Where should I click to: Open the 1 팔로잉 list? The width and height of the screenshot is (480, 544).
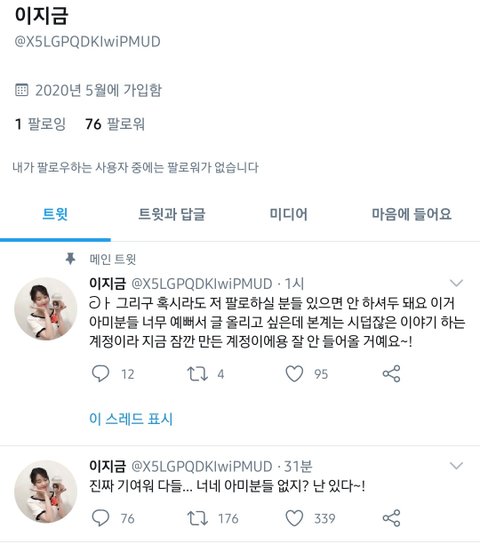[x=40, y=124]
